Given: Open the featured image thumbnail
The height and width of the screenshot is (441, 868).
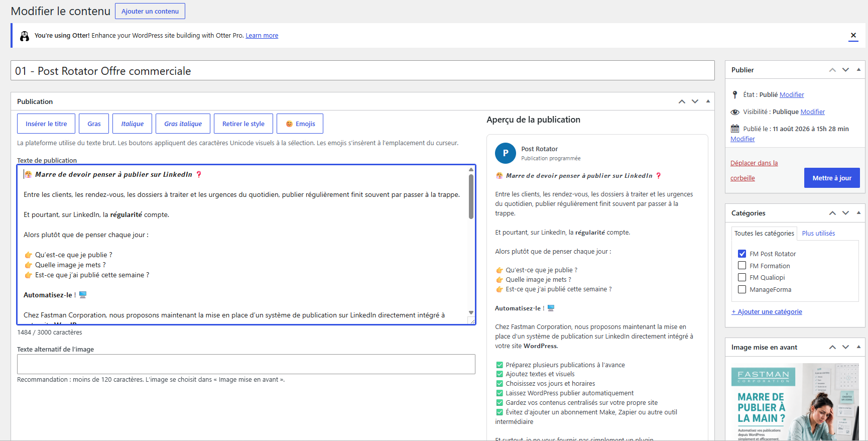Looking at the screenshot, I should click(795, 402).
